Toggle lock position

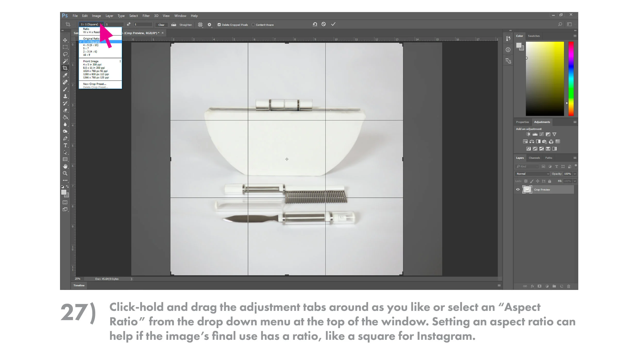pos(538,181)
